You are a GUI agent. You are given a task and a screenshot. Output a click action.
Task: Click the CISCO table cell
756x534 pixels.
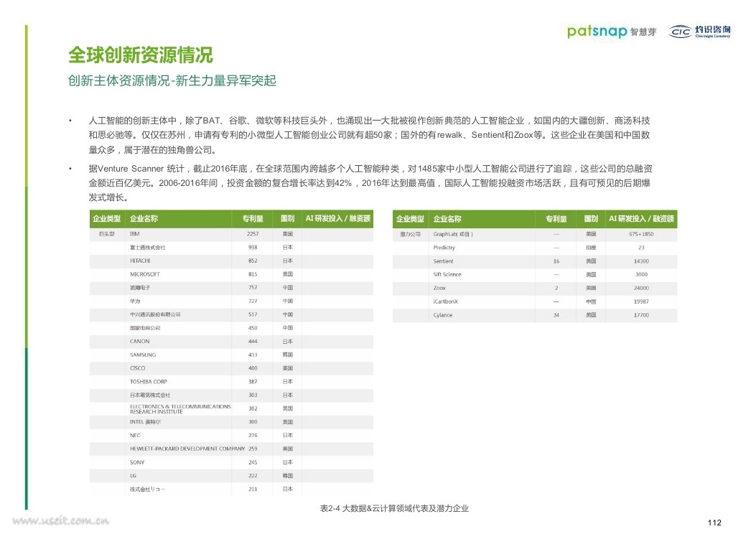tap(137, 368)
